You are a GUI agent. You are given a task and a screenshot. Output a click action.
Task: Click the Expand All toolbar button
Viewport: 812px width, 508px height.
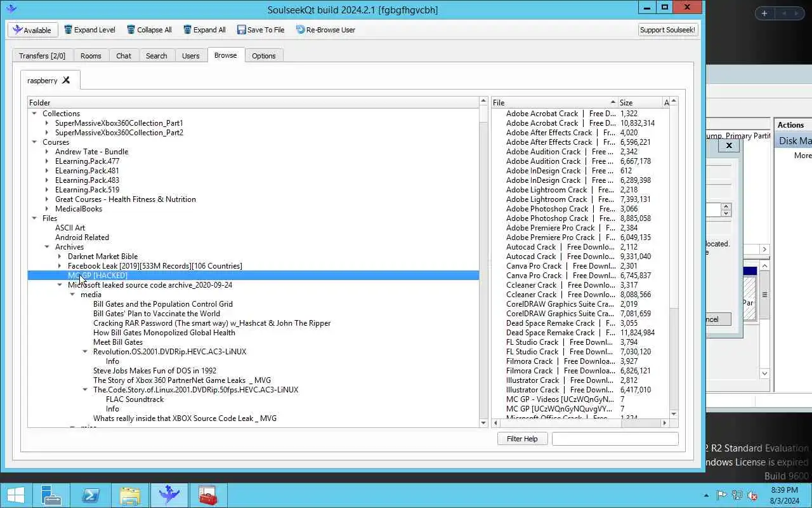[x=204, y=30]
